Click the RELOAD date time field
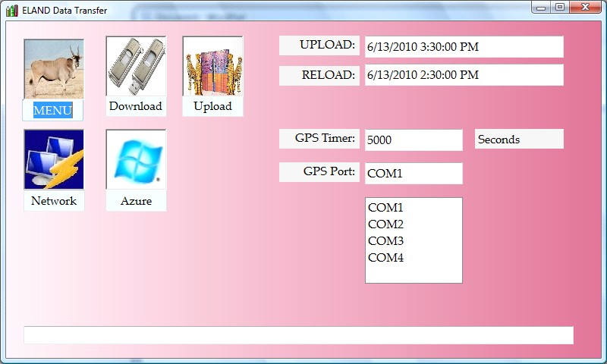Screen dimensions: 607x364 (464, 75)
